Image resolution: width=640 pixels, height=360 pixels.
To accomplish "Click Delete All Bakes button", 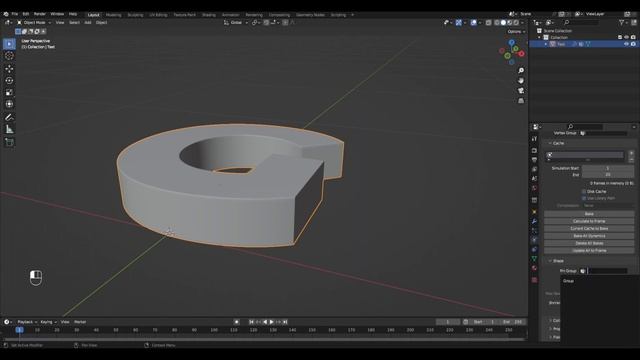I will (589, 243).
